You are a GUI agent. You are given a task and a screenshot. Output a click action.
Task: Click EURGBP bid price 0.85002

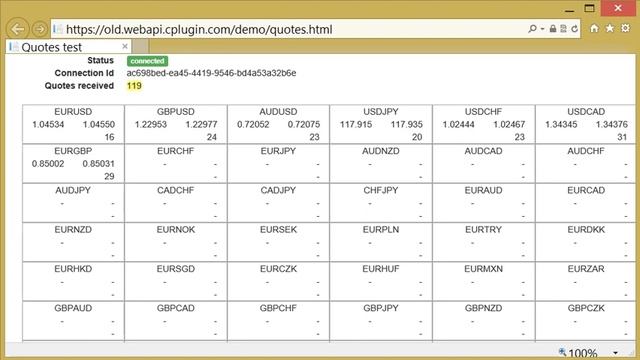click(x=48, y=164)
